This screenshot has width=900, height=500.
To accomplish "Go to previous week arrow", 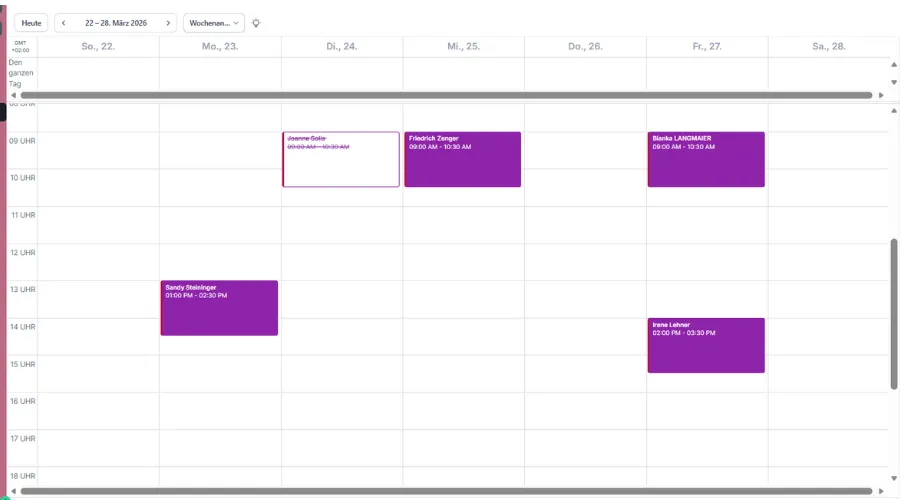I will click(x=64, y=23).
